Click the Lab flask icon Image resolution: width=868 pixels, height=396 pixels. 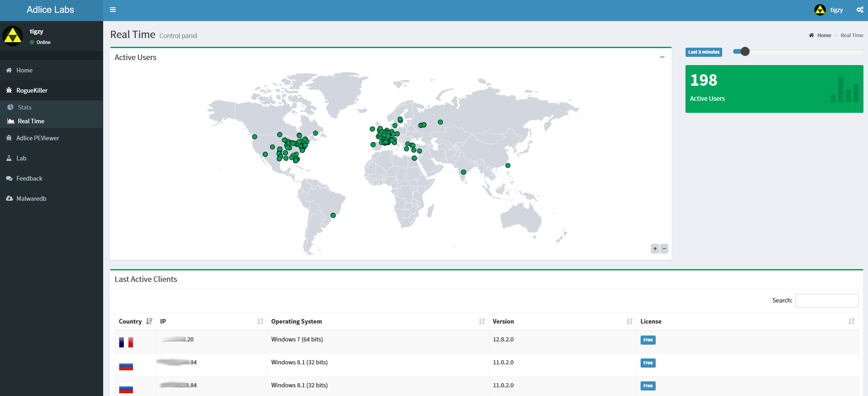pos(9,158)
